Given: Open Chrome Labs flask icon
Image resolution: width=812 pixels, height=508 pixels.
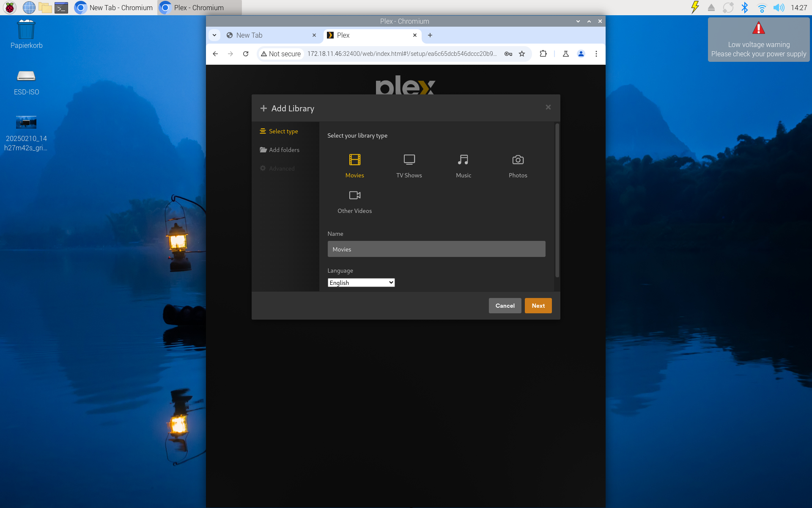Looking at the screenshot, I should tap(566, 54).
